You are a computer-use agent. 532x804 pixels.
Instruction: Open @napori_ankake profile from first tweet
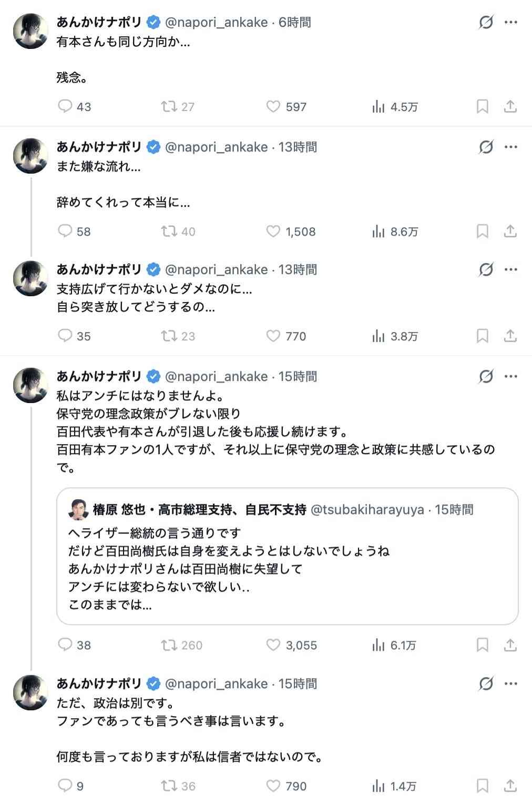[x=216, y=23]
